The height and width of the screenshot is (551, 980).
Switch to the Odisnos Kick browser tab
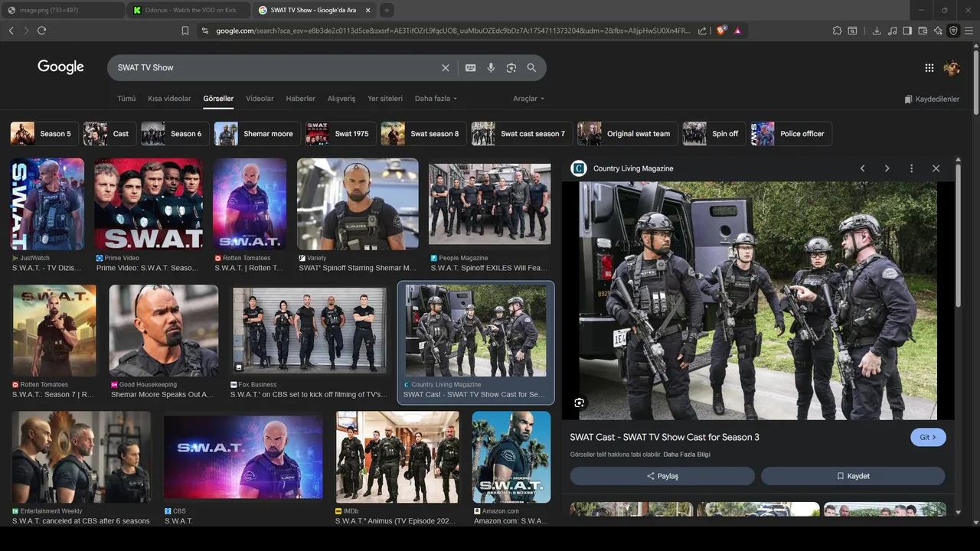point(188,10)
